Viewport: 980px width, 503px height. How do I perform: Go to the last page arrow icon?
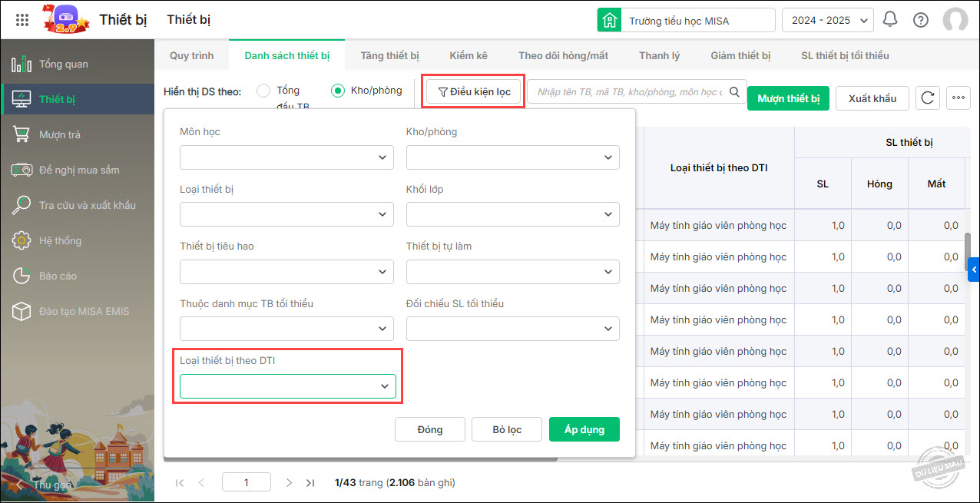(x=310, y=483)
